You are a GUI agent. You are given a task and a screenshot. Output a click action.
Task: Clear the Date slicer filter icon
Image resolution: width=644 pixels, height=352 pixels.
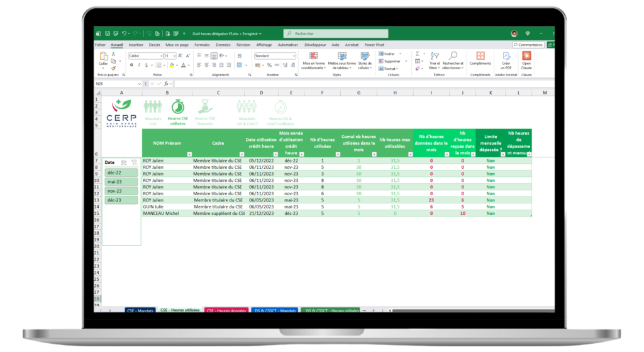(x=134, y=162)
